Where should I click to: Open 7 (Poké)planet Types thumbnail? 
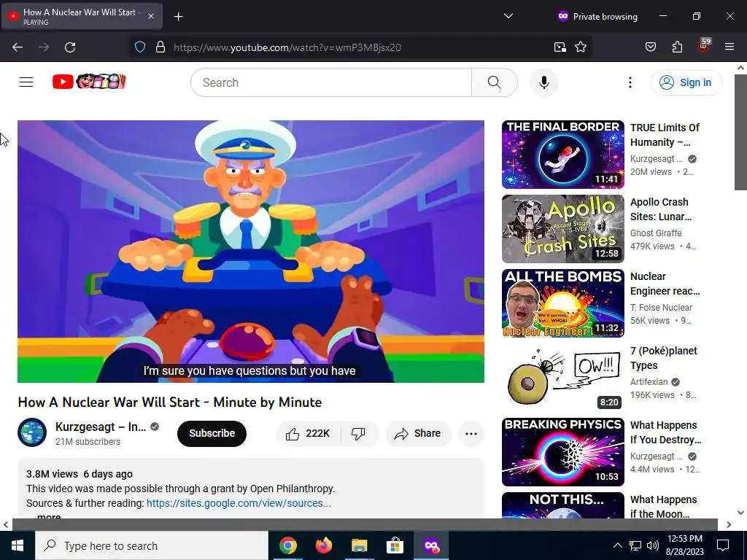pos(562,377)
